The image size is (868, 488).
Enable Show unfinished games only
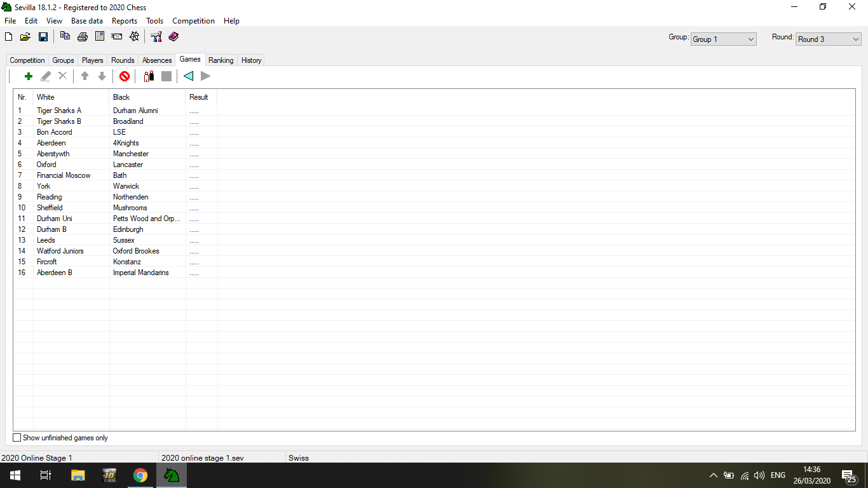pos(17,438)
